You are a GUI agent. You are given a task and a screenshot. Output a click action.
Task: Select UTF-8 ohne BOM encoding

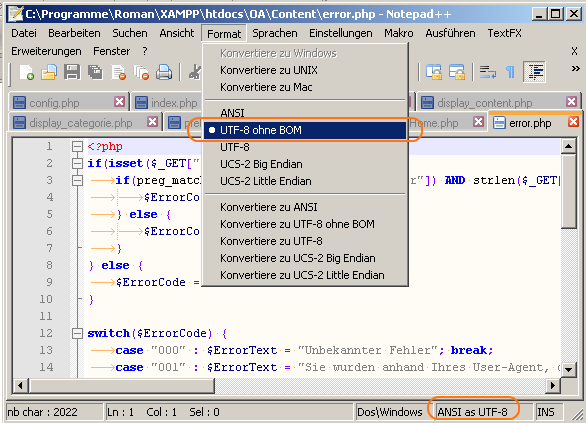(x=305, y=130)
